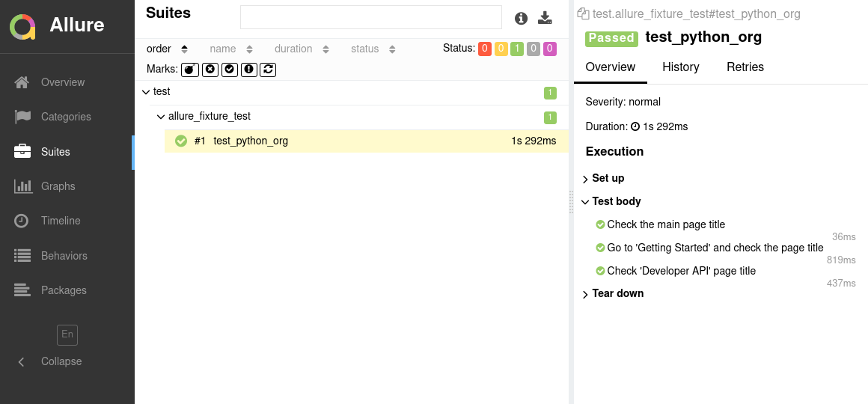Switch to the History tab
This screenshot has width=868, height=404.
click(680, 67)
